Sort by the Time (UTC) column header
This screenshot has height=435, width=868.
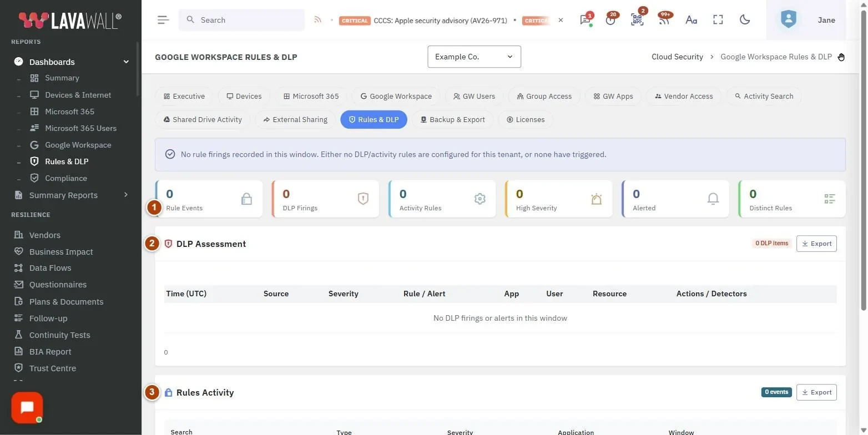tap(186, 294)
